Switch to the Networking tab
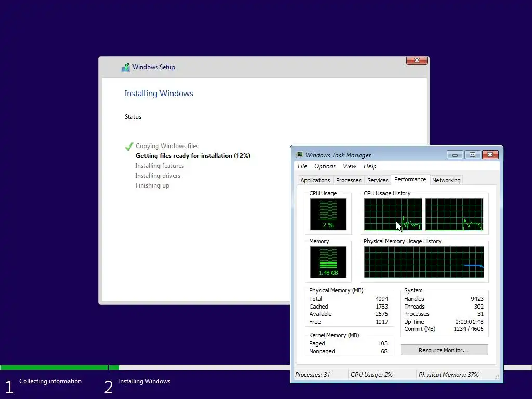532x399 pixels. pyautogui.click(x=446, y=180)
